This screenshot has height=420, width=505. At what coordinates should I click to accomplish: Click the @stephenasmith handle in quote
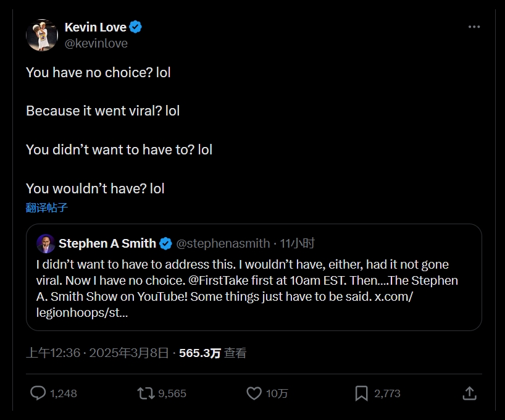(x=223, y=243)
